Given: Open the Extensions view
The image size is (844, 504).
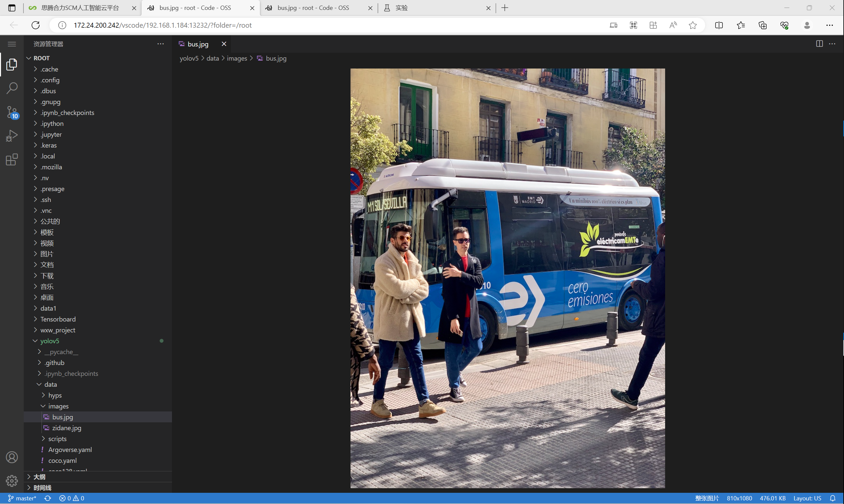Looking at the screenshot, I should pos(12,160).
